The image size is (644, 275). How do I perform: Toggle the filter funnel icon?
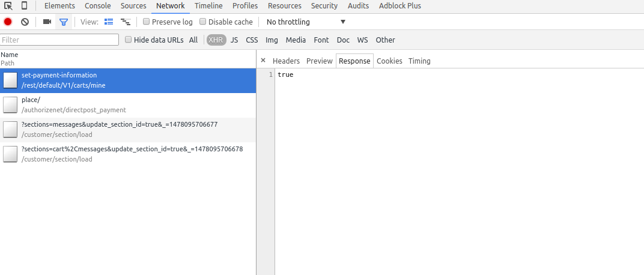(63, 22)
